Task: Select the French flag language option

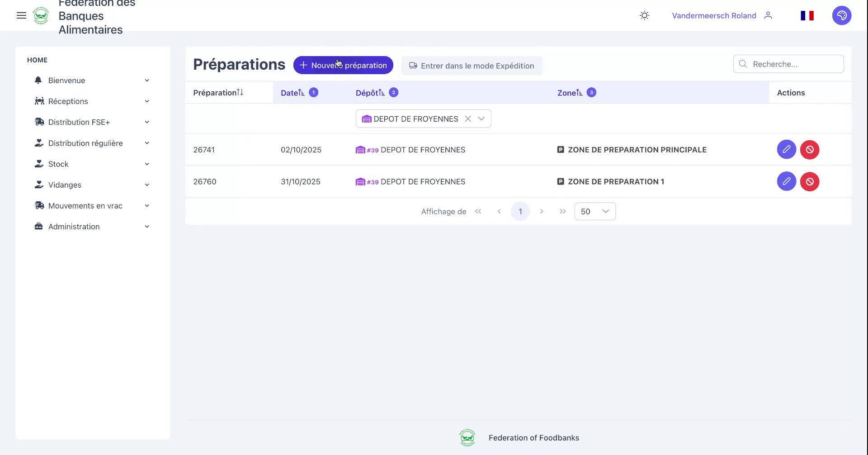Action: 807,15
